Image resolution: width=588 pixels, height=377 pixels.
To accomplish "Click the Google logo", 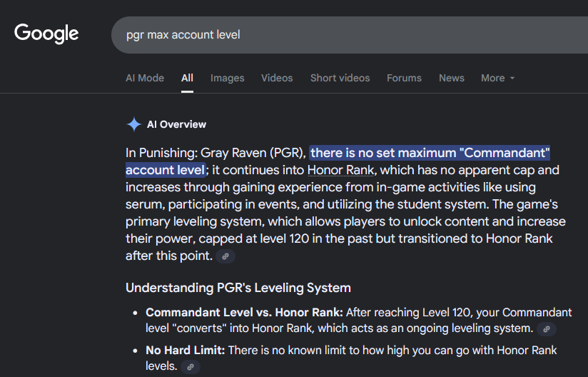I will 46,34.
